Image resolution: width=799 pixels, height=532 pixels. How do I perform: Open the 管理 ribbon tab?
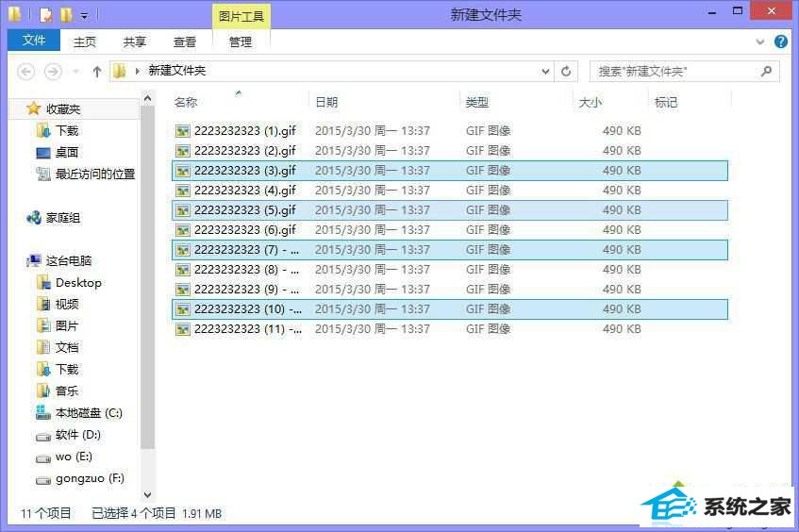241,42
